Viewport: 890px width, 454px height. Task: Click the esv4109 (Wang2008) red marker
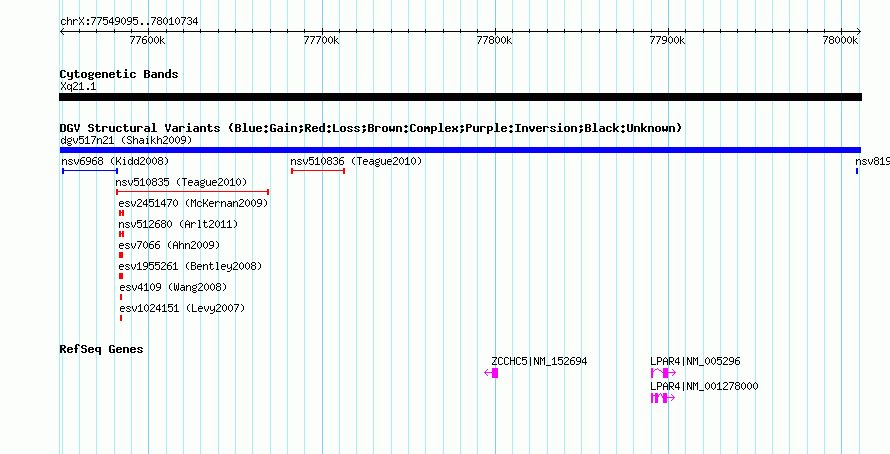click(x=121, y=297)
